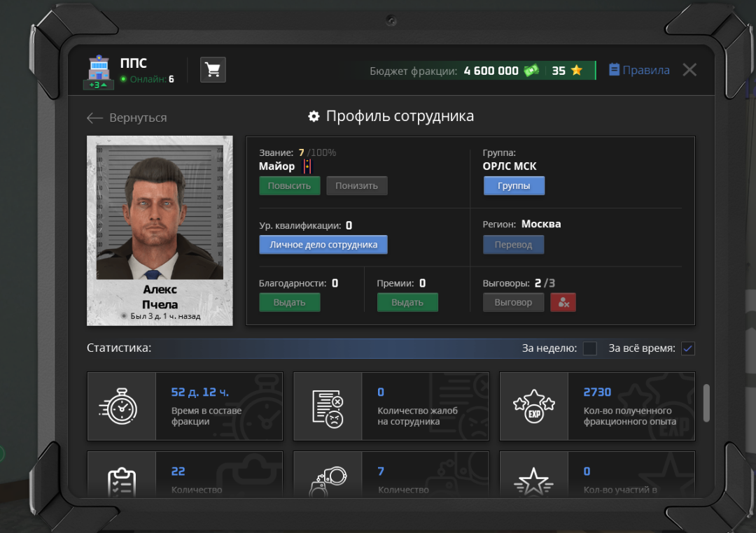756x533 pixels.
Task: Click the EXP stars experience icon
Action: click(x=533, y=406)
